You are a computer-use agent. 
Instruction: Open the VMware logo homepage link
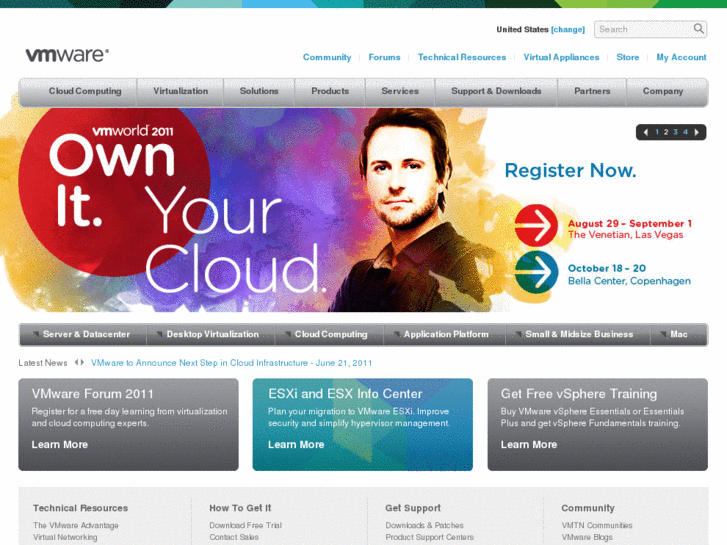67,55
